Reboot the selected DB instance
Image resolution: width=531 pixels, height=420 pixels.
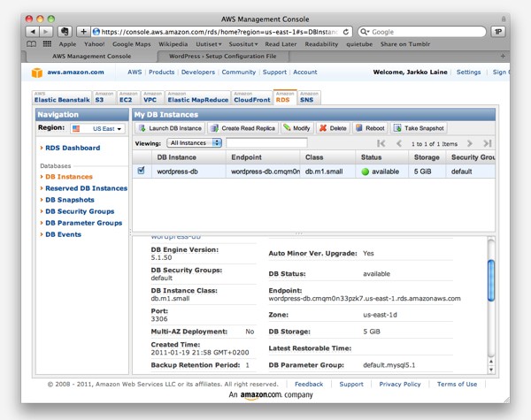point(370,128)
